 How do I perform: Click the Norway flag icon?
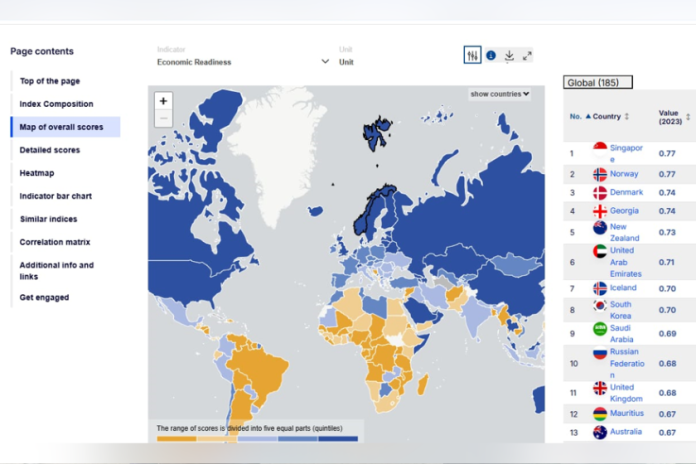[600, 174]
